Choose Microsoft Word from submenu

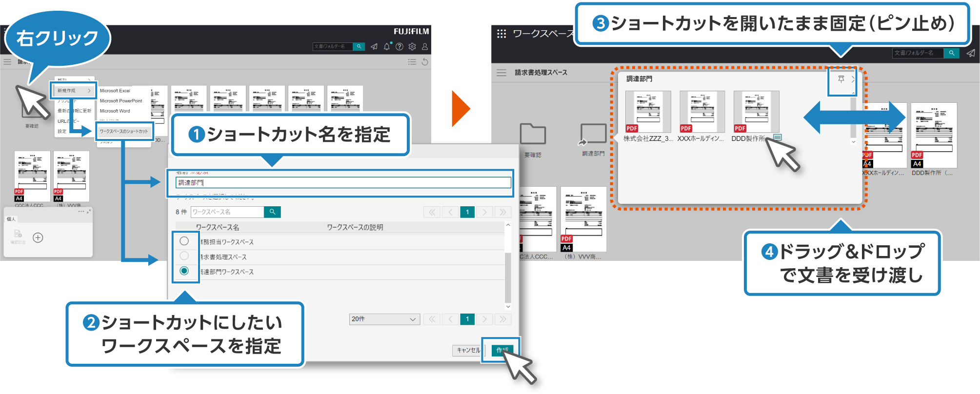(115, 111)
